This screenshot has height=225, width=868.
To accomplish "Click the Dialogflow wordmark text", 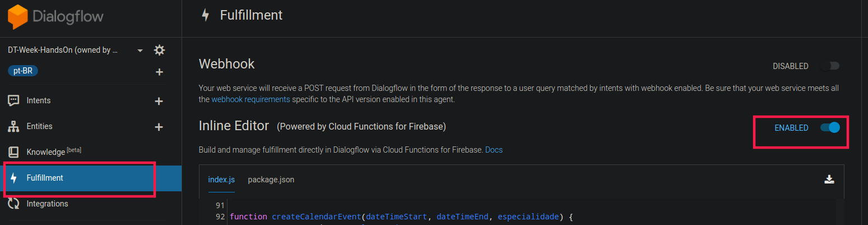I will (x=68, y=16).
